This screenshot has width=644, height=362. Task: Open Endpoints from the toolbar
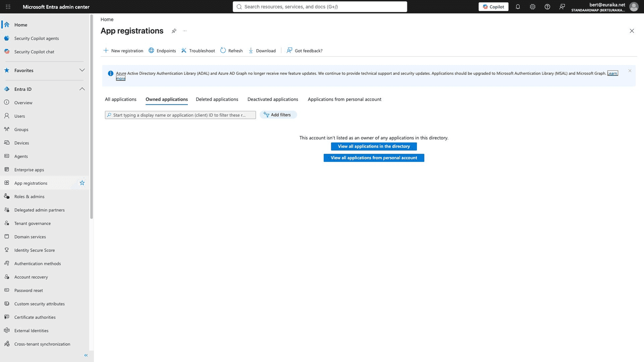click(162, 51)
